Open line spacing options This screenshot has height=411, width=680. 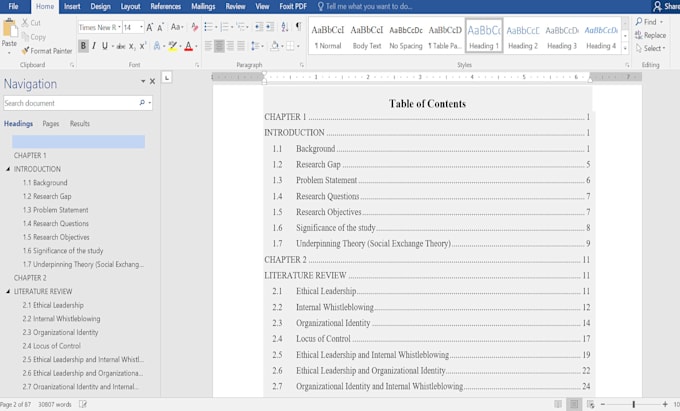click(x=255, y=46)
